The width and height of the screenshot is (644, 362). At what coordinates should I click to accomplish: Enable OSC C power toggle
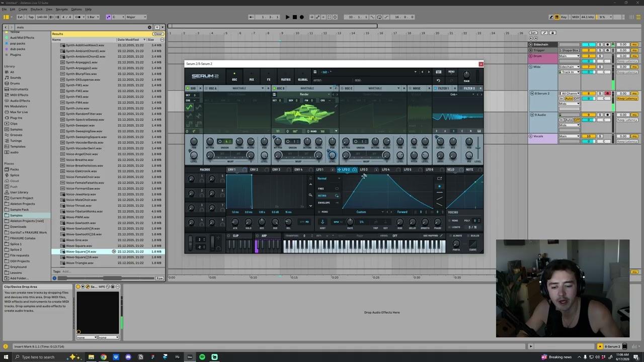click(342, 88)
